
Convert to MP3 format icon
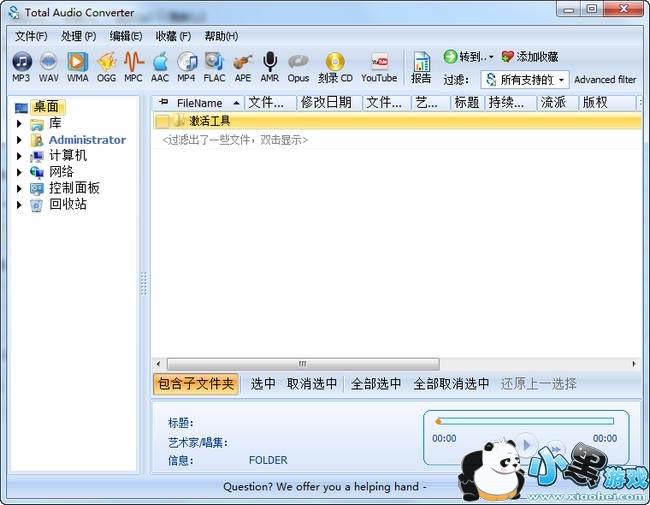coord(22,67)
